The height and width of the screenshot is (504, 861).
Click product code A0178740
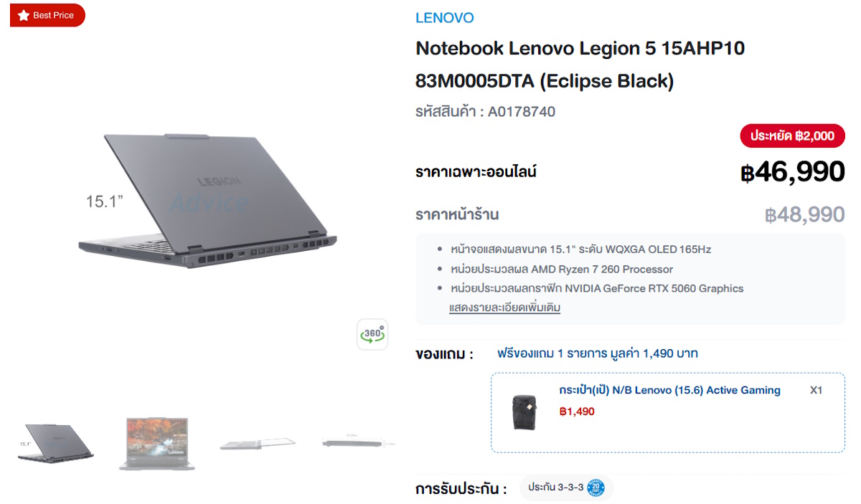pos(522,112)
